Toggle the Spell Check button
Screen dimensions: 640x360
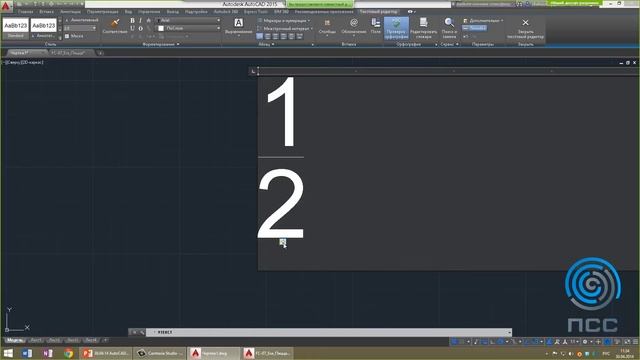pos(396,28)
